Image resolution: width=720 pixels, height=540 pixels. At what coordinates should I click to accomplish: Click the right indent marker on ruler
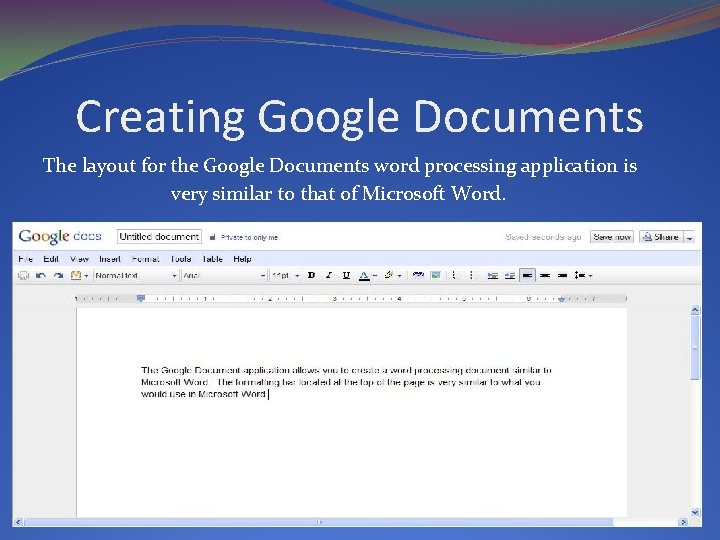point(561,299)
